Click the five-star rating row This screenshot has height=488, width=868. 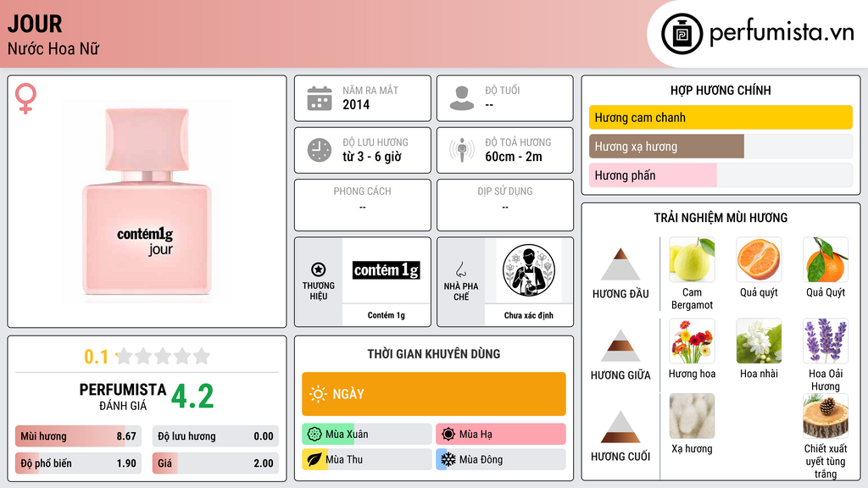pyautogui.click(x=164, y=356)
